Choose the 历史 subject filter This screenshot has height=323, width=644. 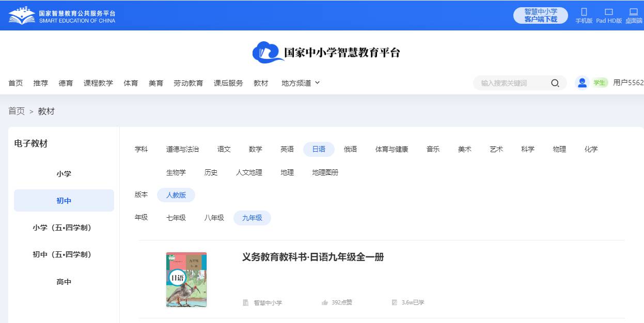click(x=211, y=172)
